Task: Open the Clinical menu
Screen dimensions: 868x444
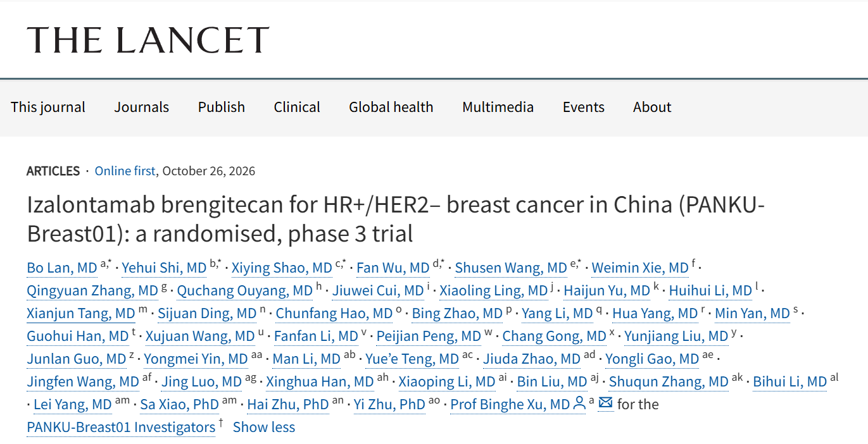Action: 297,107
